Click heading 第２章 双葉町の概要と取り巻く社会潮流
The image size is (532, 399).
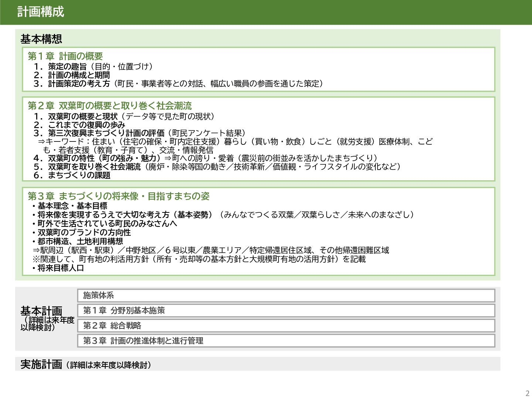[110, 106]
